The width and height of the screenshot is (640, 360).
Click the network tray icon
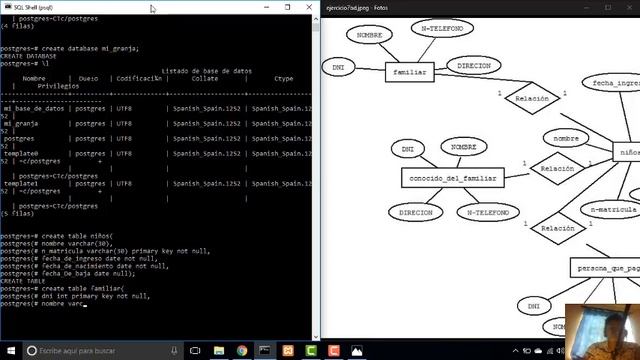(x=550, y=351)
